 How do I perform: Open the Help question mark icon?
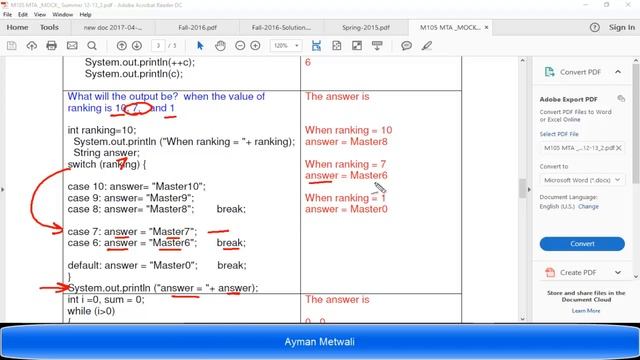pos(595,27)
